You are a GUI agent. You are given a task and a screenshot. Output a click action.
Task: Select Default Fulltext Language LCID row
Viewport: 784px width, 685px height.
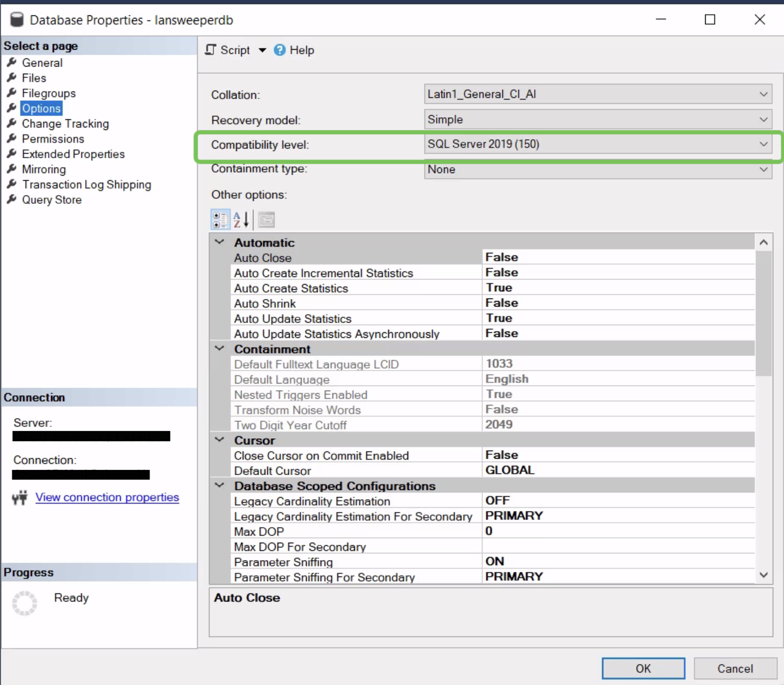click(x=493, y=364)
